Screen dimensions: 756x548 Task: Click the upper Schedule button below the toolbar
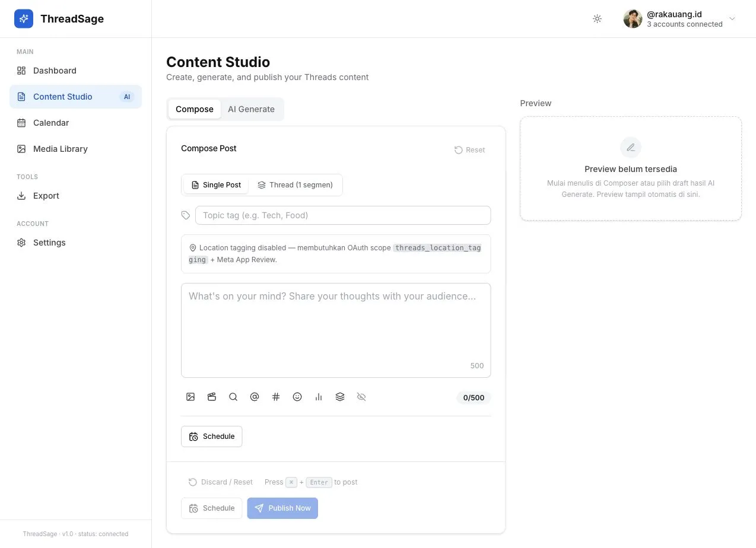[212, 437]
